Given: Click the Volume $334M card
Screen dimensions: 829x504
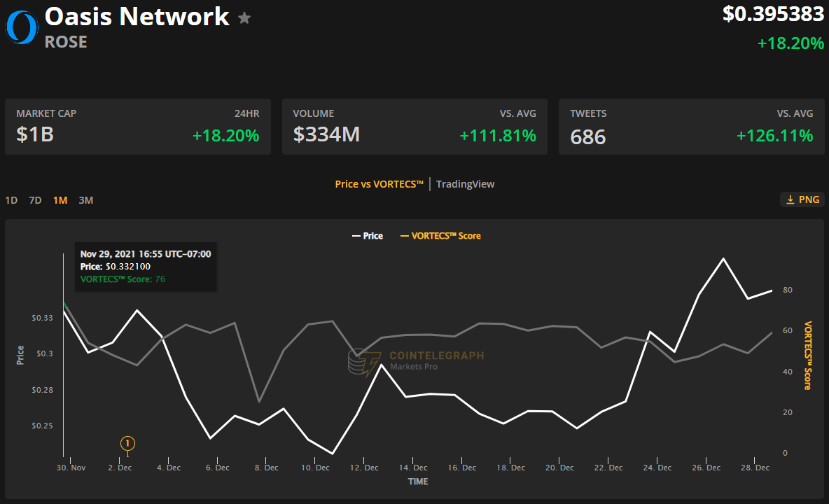Looking at the screenshot, I should click(415, 127).
